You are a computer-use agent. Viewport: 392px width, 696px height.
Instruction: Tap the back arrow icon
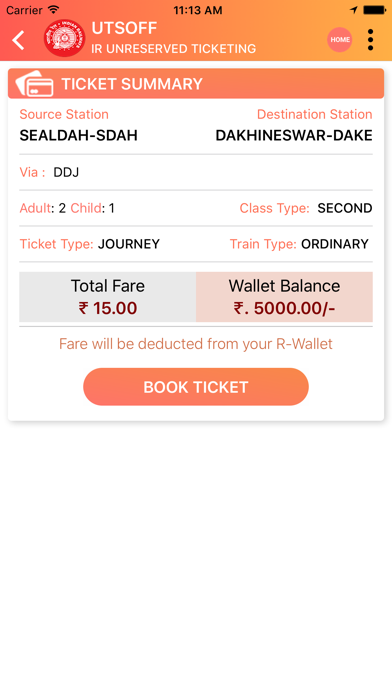tap(19, 40)
